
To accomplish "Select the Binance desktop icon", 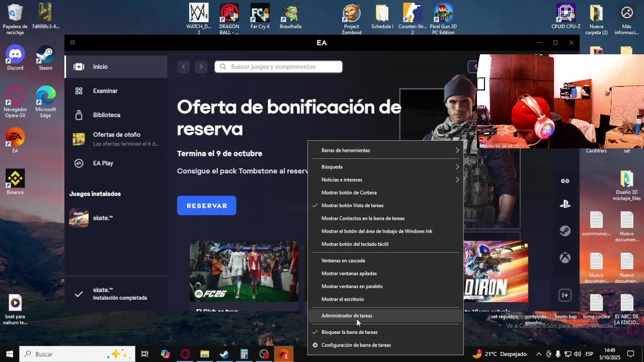I will [x=15, y=182].
